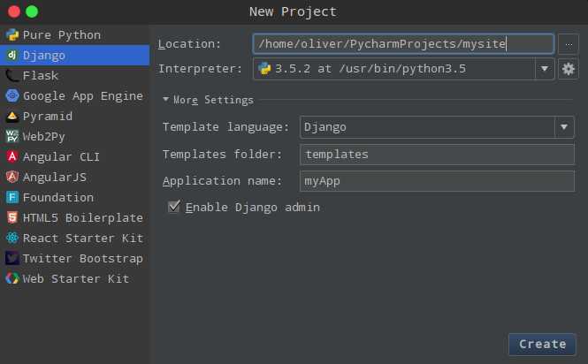
Task: Click the Angular CLI red shield icon
Action: (x=12, y=156)
